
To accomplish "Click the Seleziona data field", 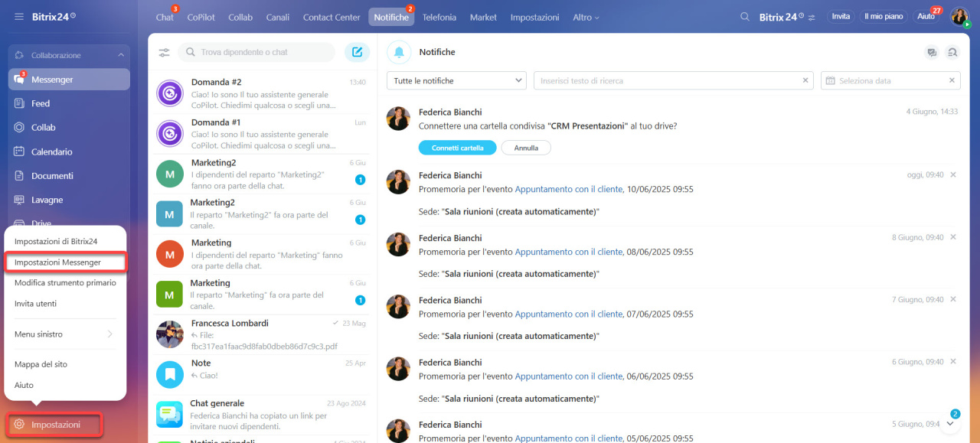I will point(890,80).
